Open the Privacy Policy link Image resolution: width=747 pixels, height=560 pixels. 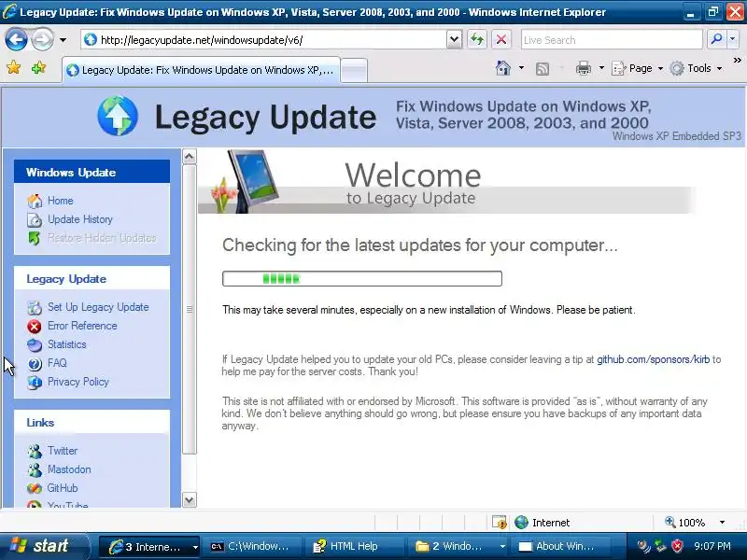point(78,382)
